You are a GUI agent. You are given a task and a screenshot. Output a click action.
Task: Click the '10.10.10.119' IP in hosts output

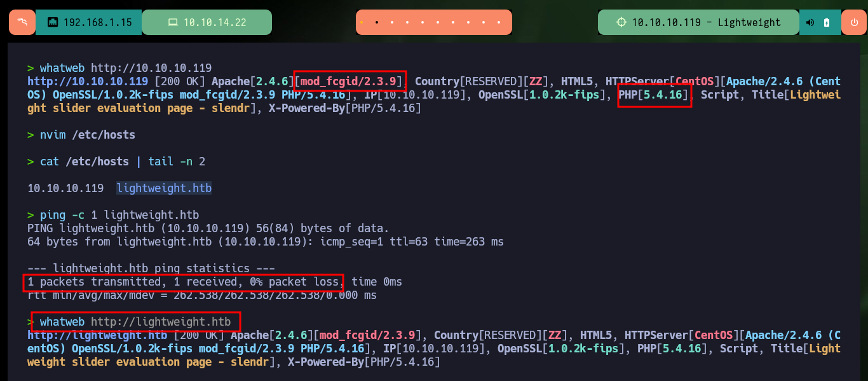pyautogui.click(x=65, y=188)
